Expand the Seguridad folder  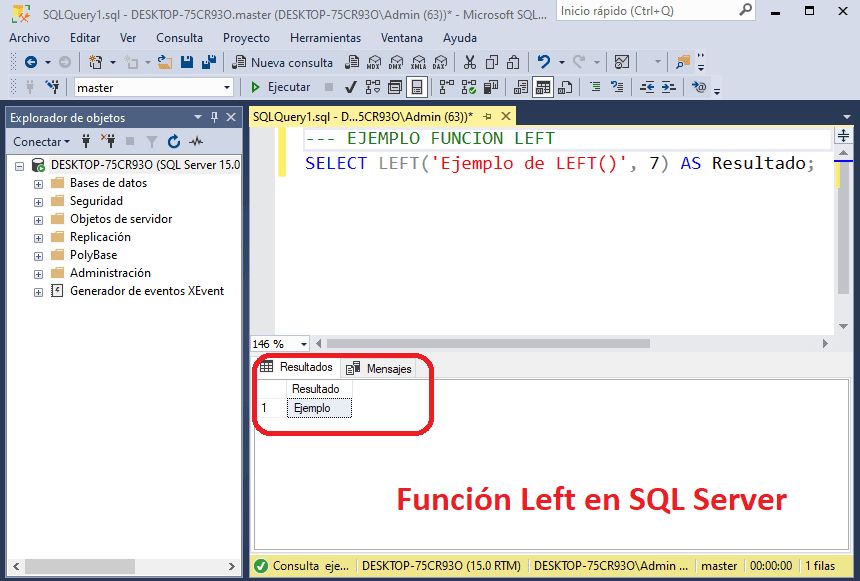[38, 202]
